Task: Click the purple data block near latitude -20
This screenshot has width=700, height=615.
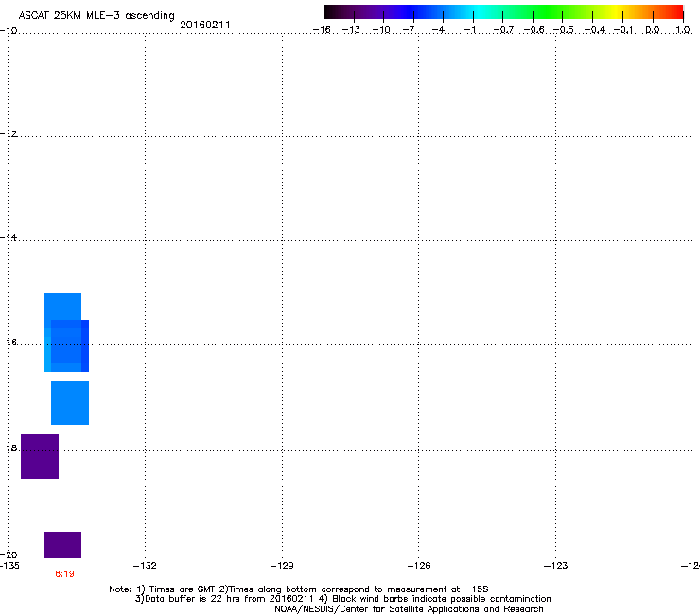Action: [62, 545]
